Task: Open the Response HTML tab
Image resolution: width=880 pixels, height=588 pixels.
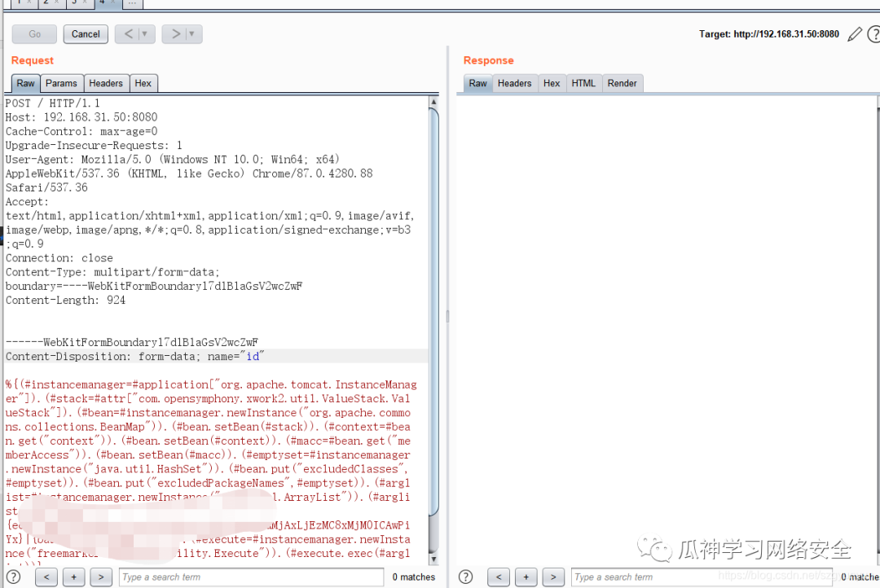Action: click(583, 83)
